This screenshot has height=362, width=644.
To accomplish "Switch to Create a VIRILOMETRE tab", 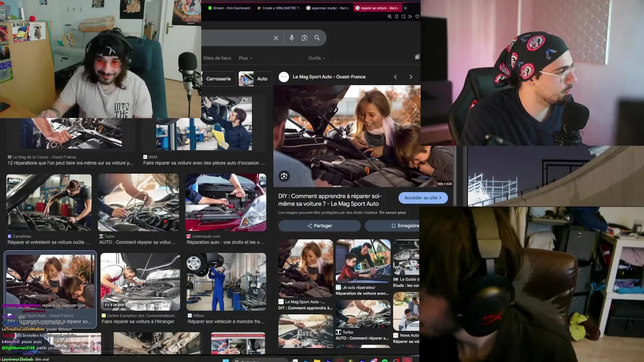I will (x=278, y=8).
